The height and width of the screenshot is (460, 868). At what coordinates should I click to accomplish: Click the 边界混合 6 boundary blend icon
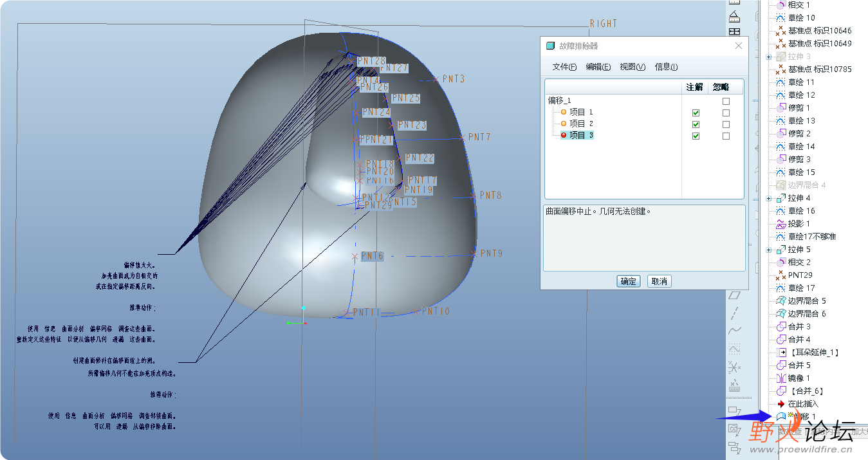pos(780,314)
